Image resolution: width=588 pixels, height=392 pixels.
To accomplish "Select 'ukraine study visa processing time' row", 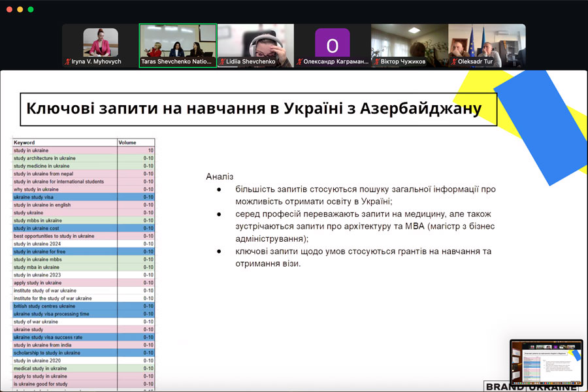I will pyautogui.click(x=83, y=314).
